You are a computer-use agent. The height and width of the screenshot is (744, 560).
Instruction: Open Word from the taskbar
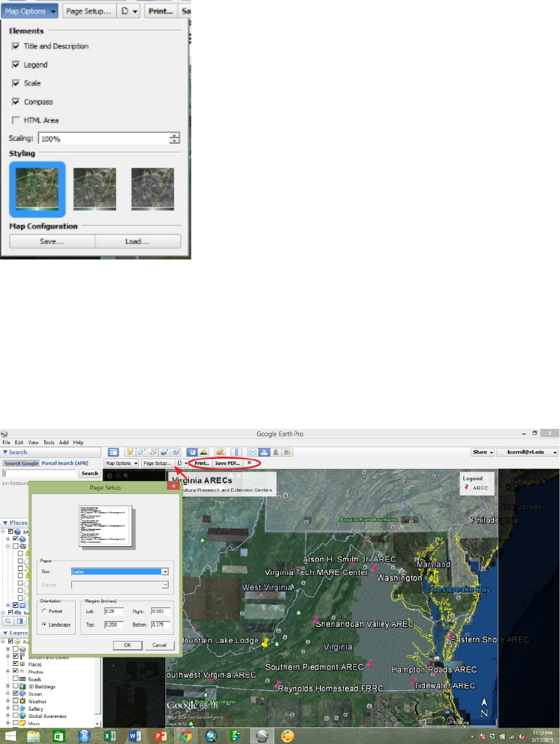(x=135, y=736)
